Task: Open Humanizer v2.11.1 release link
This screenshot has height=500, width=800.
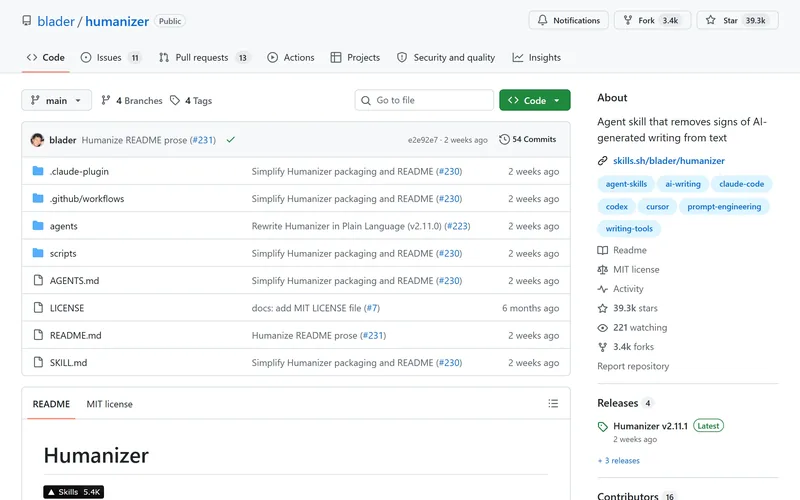Action: [x=651, y=426]
